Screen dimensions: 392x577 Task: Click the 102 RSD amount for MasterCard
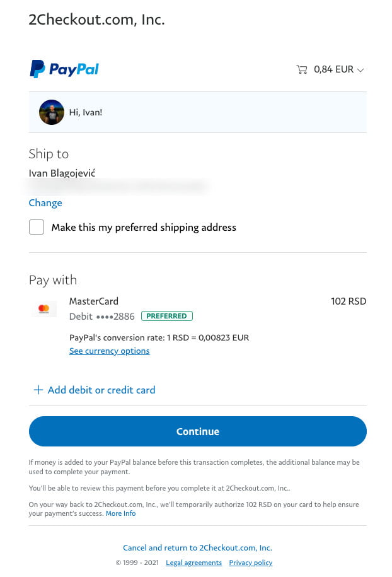tap(349, 301)
